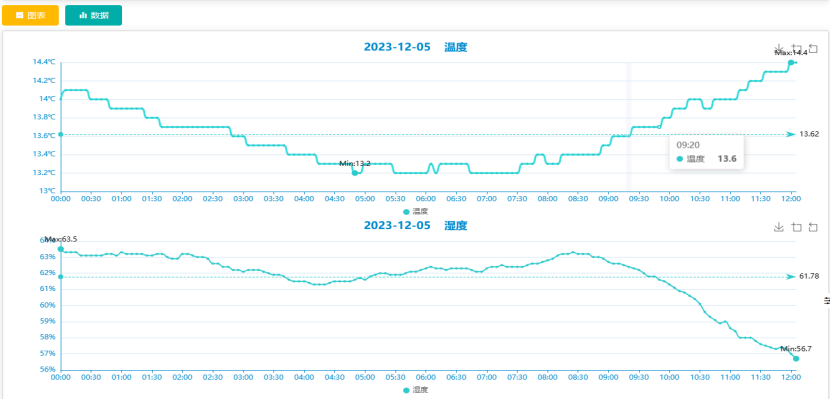Download the humidity chart as image
The height and width of the screenshot is (399, 831).
click(779, 227)
